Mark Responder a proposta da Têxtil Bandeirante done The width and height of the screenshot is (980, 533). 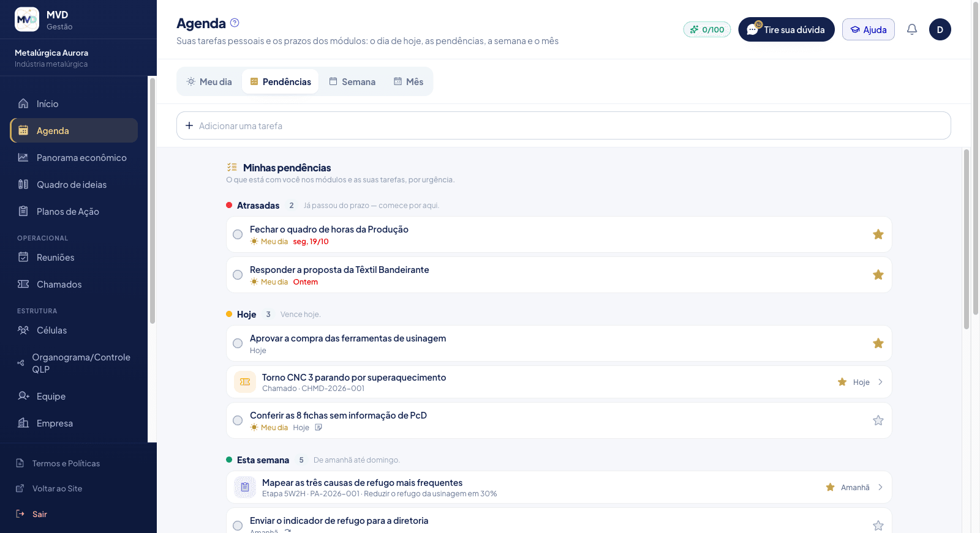point(238,275)
